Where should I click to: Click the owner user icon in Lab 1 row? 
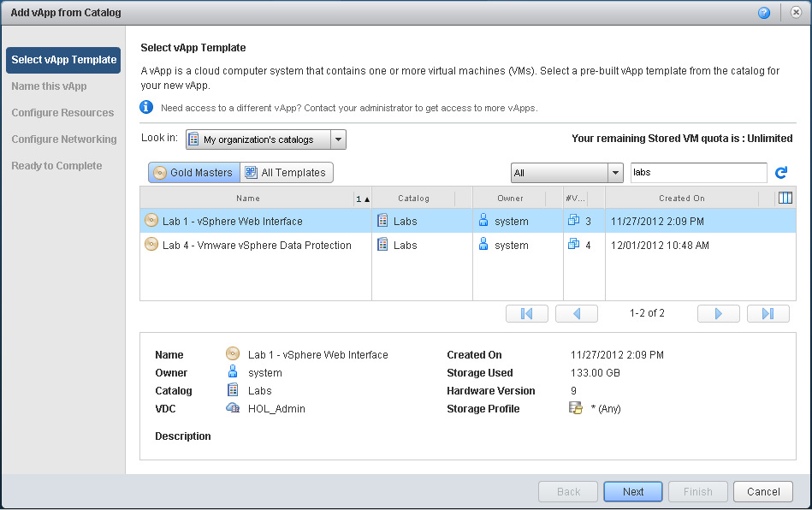(x=483, y=220)
